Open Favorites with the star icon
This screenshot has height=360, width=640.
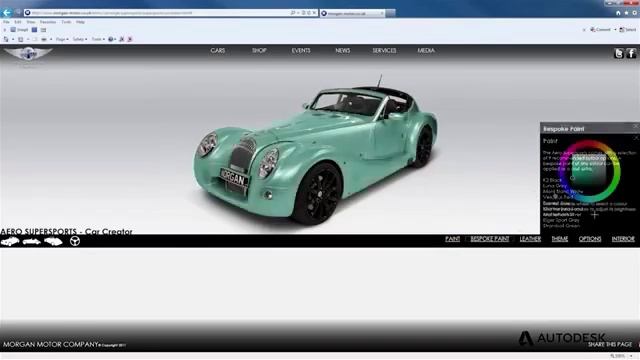coord(627,13)
